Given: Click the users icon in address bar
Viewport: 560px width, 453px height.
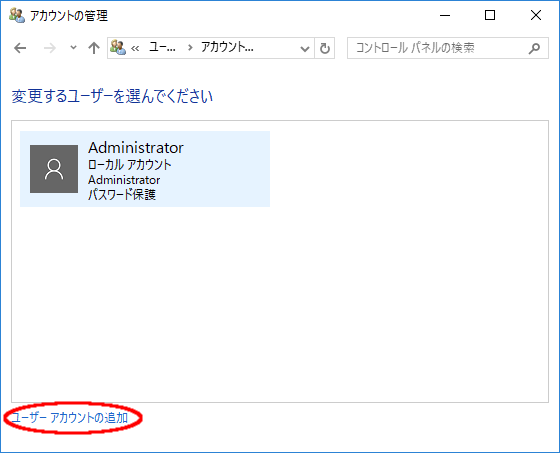Looking at the screenshot, I should tap(118, 48).
